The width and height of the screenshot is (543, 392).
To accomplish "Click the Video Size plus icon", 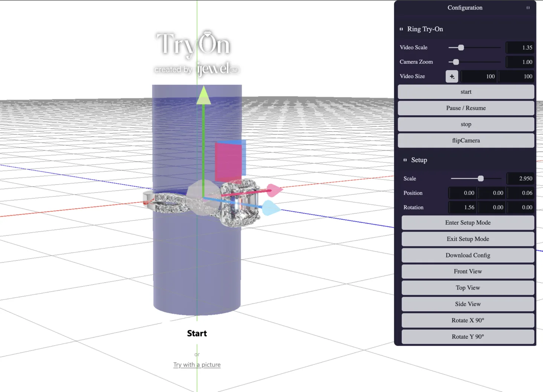I will [452, 77].
